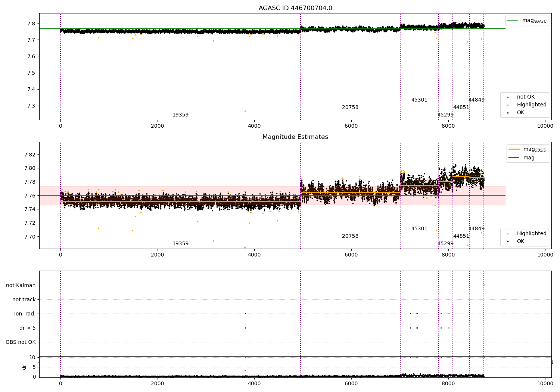
Task: Click the 'Ion. rad.' axis label
Action: pyautogui.click(x=25, y=314)
